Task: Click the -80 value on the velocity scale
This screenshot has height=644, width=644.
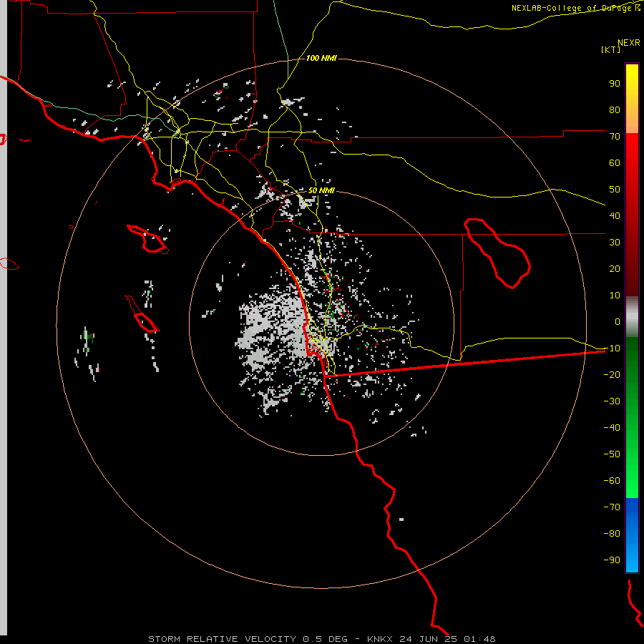Action: pos(612,534)
